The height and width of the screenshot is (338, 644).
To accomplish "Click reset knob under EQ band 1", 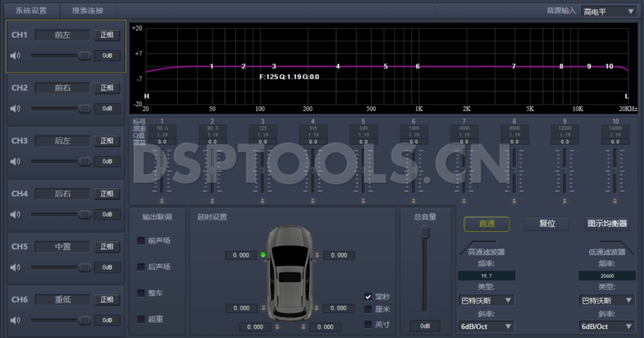I will coord(162,201).
